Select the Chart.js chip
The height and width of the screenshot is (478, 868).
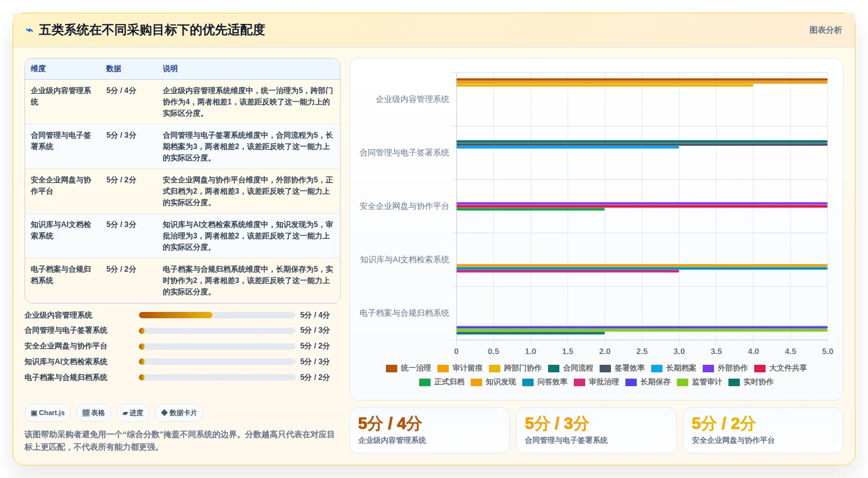[48, 413]
